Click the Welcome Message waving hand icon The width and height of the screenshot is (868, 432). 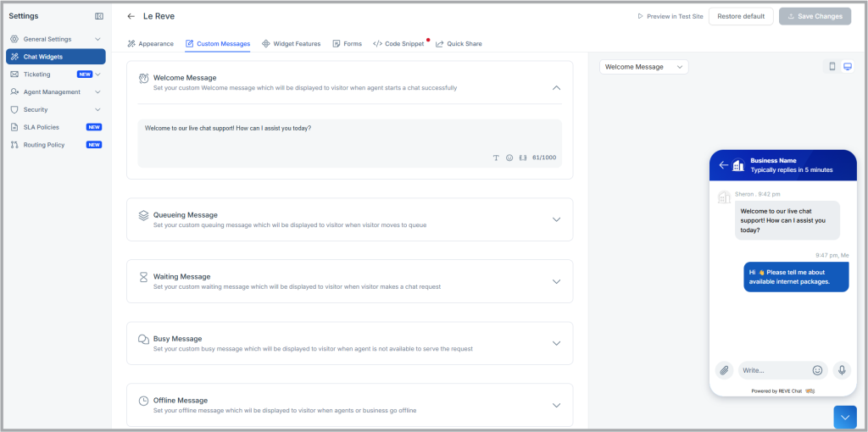point(143,79)
